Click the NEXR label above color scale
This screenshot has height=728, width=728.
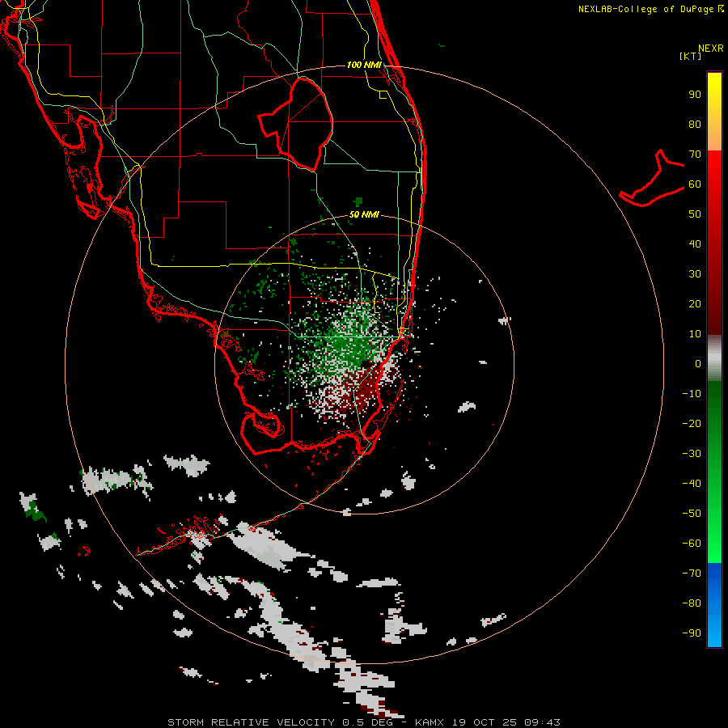coord(711,49)
